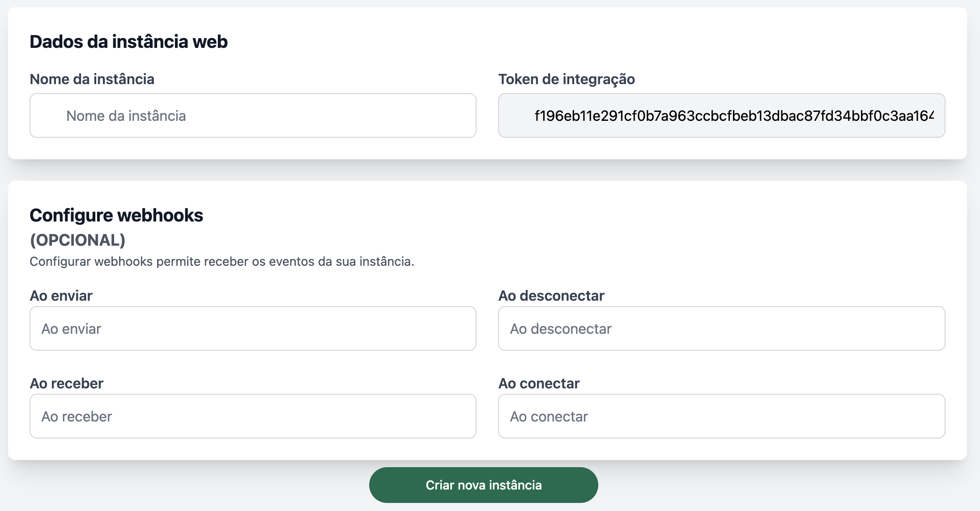Screen dimensions: 980x511
Task: Click the (OPCIONAL) label
Action: point(77,240)
